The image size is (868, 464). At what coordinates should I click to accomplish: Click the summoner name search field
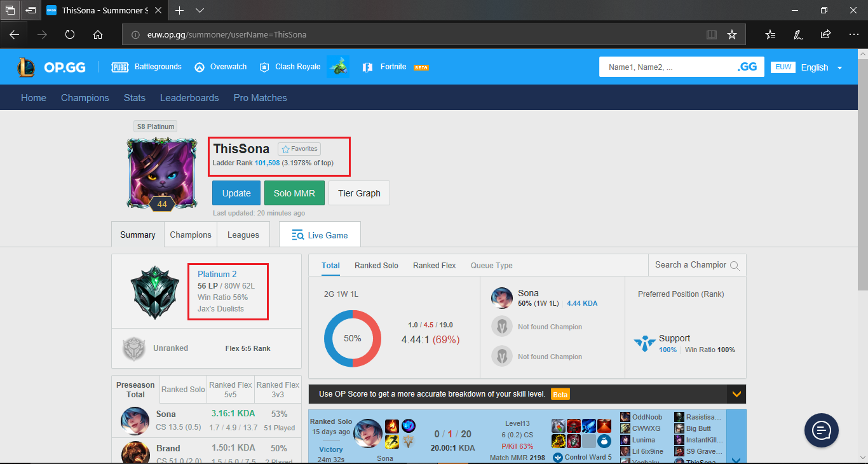pos(664,67)
